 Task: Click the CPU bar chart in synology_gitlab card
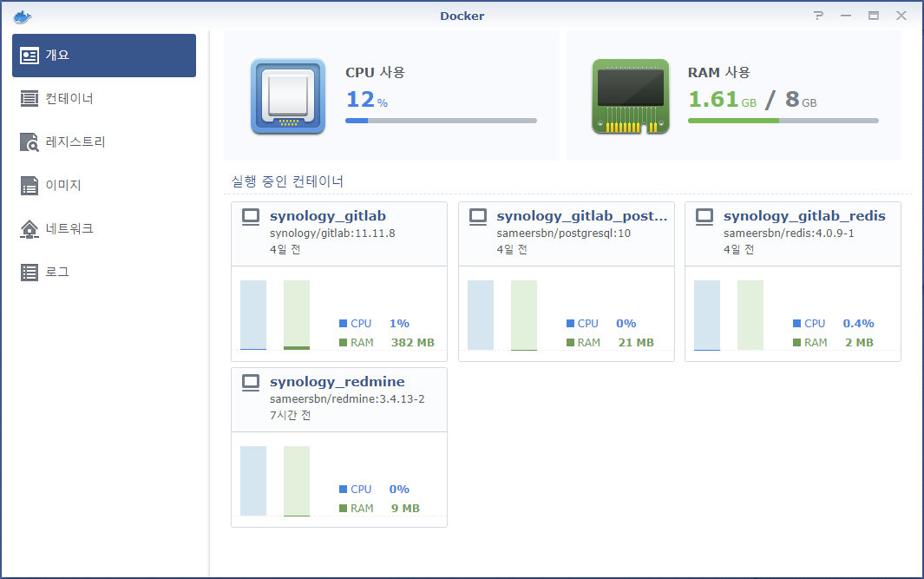coord(253,315)
